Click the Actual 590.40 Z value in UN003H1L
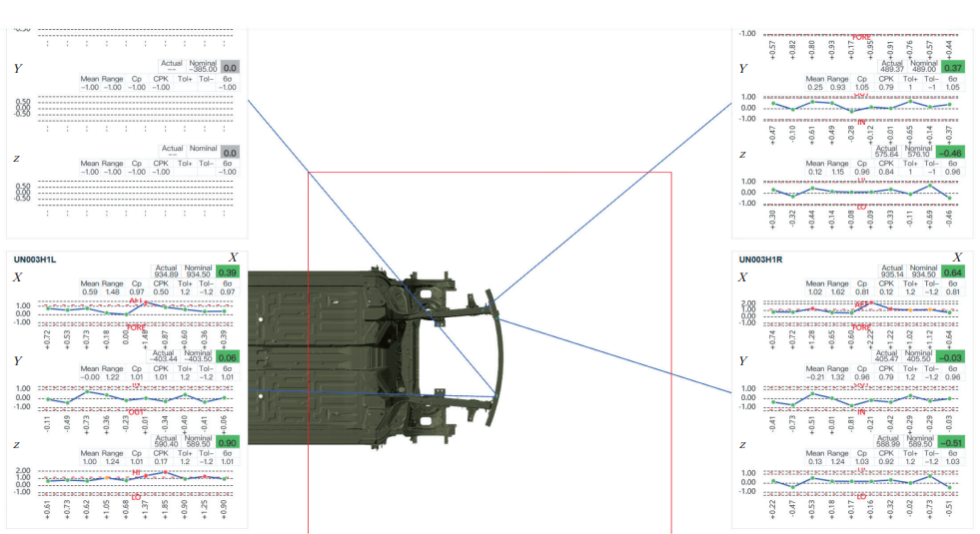This screenshot has height=534, width=980. tap(167, 442)
